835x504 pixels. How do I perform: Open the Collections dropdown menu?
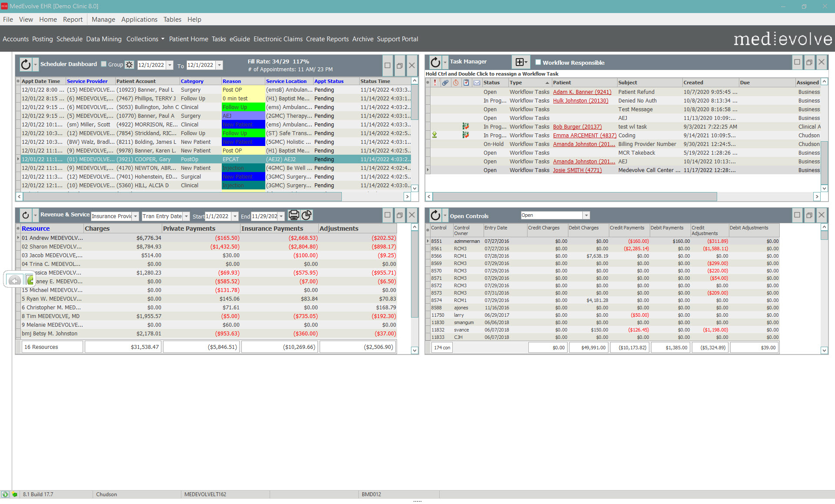point(145,39)
